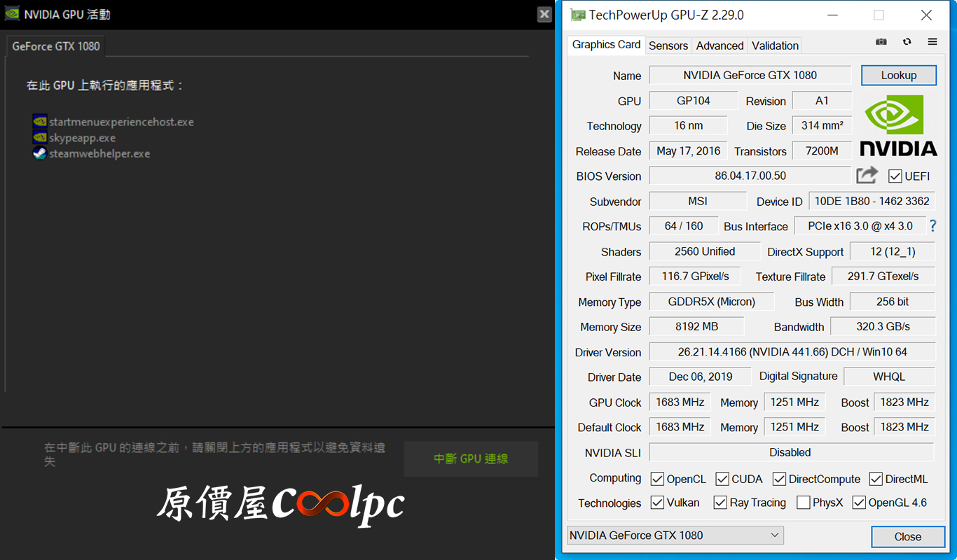Toggle the OpenGL 4.6 checkbox
Screen dimensions: 957x560
click(859, 503)
